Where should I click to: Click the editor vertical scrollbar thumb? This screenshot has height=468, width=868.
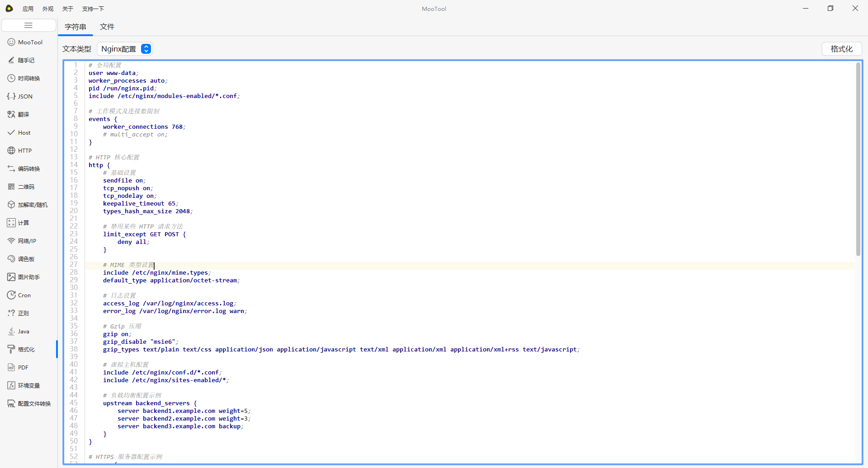(x=858, y=158)
